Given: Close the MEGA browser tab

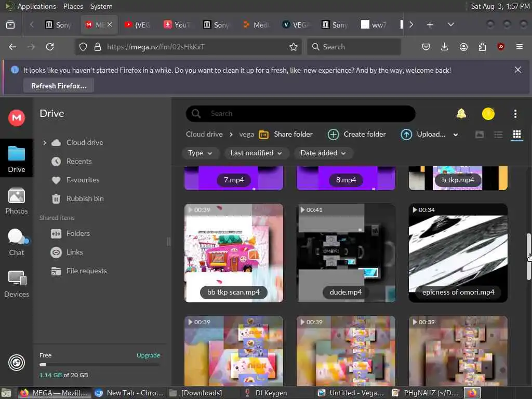Looking at the screenshot, I should 110,25.
